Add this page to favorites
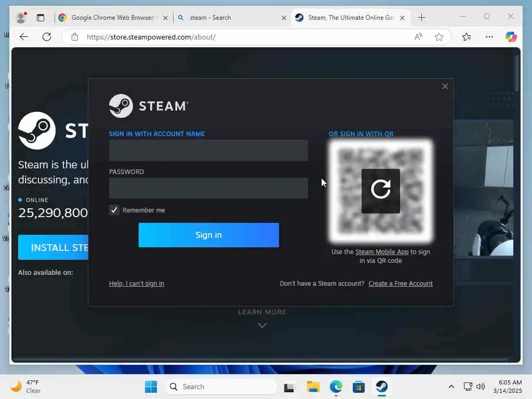The height and width of the screenshot is (399, 532). coord(439,37)
